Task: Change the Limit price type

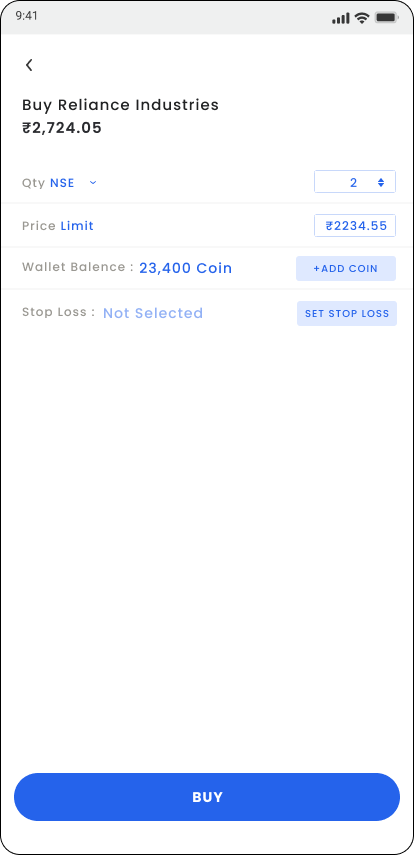Action: point(77,226)
